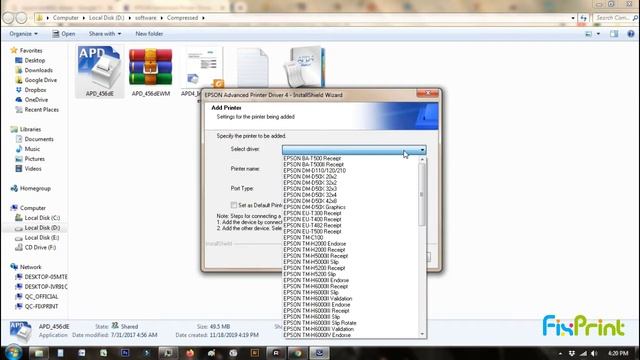Open Local Disk (C:)
640x360 pixels.
(42, 218)
